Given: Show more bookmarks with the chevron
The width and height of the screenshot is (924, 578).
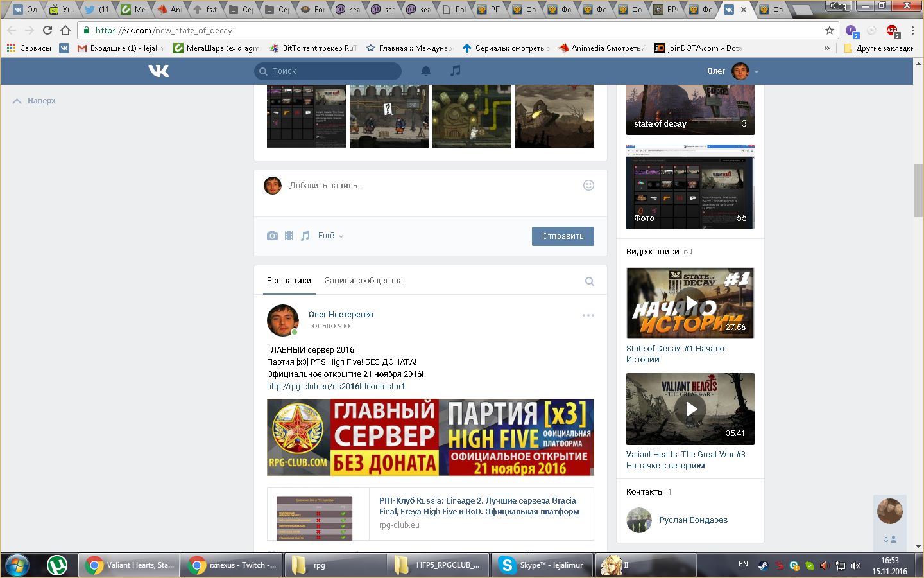Looking at the screenshot, I should coord(827,48).
